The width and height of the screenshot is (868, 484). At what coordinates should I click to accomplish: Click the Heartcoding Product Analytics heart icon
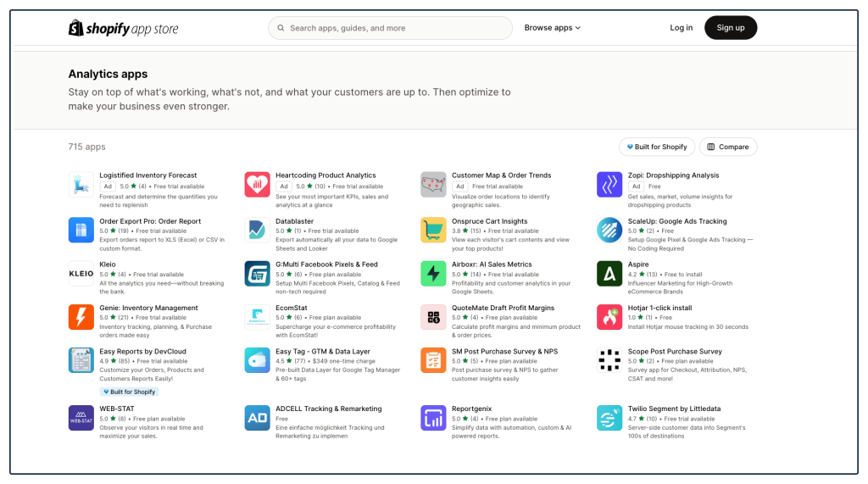(257, 185)
